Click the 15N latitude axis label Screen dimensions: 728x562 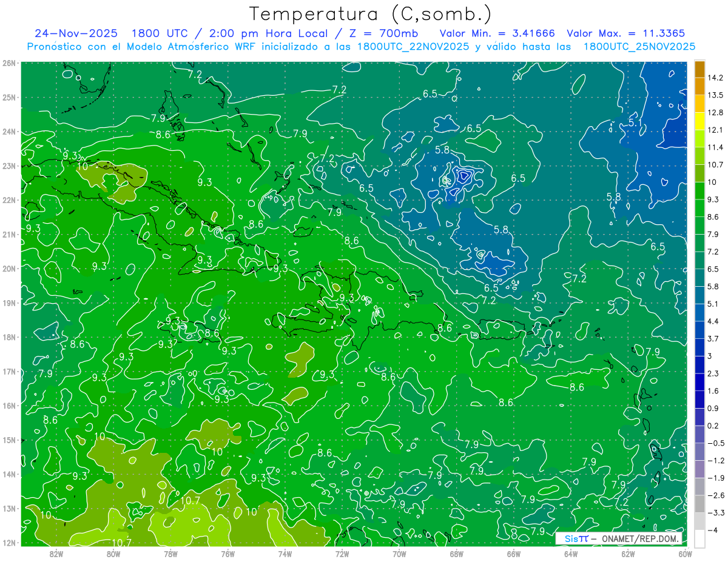[10, 440]
